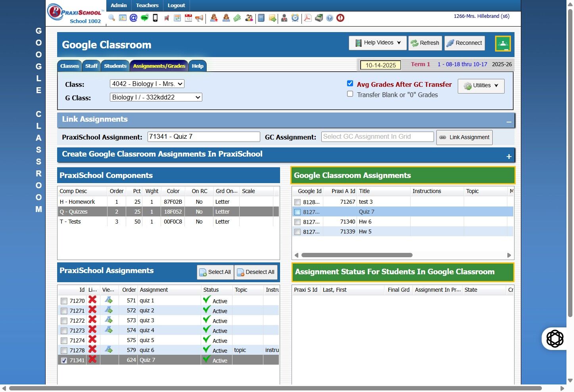Open the Teachers menu
This screenshot has width=574, height=392.
click(147, 5)
